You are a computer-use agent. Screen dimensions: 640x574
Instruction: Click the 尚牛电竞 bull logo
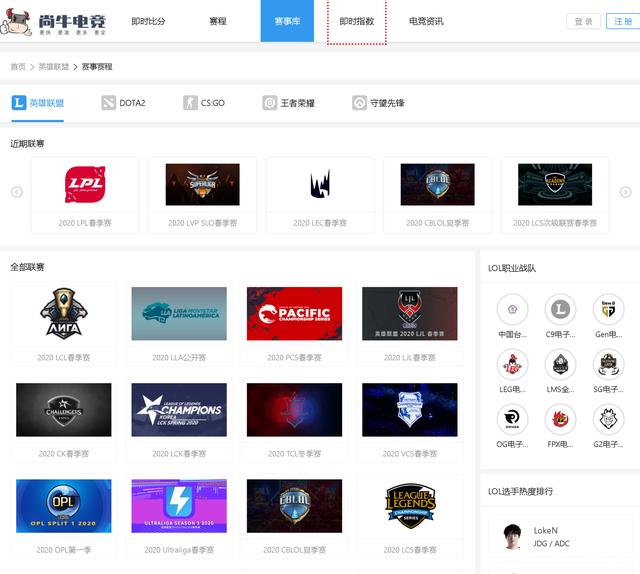pyautogui.click(x=53, y=21)
